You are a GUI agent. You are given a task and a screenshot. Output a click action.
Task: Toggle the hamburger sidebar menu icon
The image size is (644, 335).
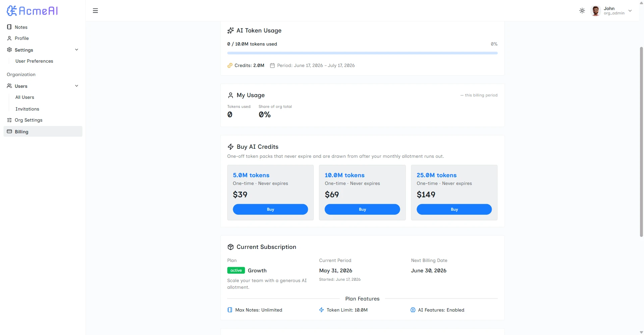point(95,11)
